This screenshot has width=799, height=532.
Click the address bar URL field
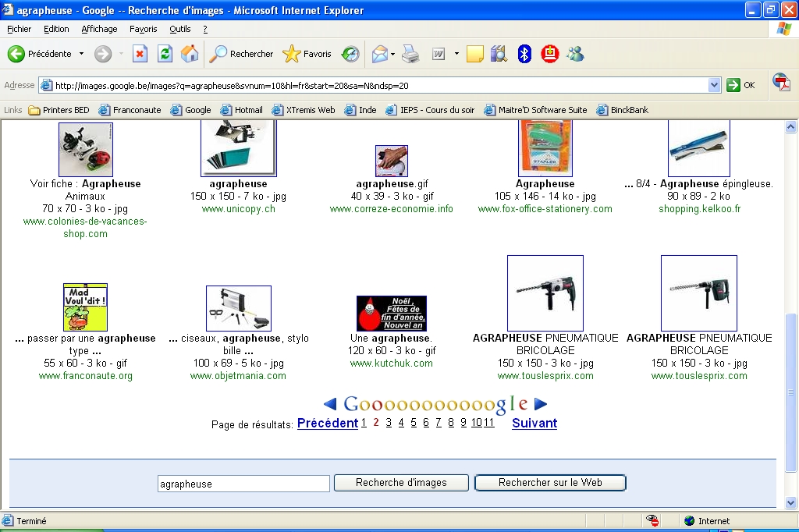click(x=380, y=85)
